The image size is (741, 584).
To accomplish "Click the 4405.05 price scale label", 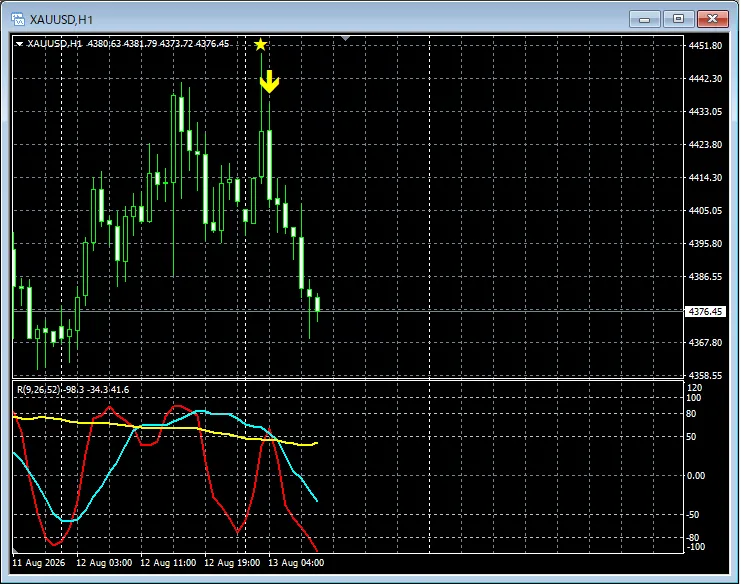I will (705, 211).
